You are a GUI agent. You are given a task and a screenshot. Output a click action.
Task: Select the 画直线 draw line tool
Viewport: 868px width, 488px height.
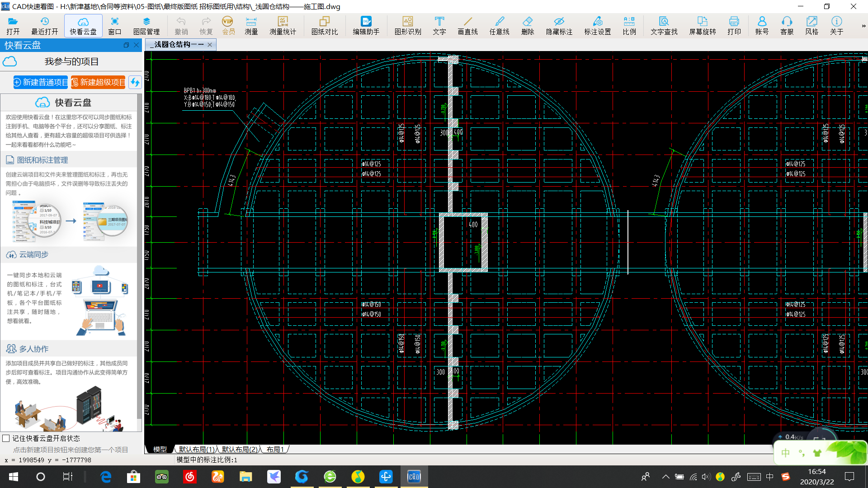point(467,26)
